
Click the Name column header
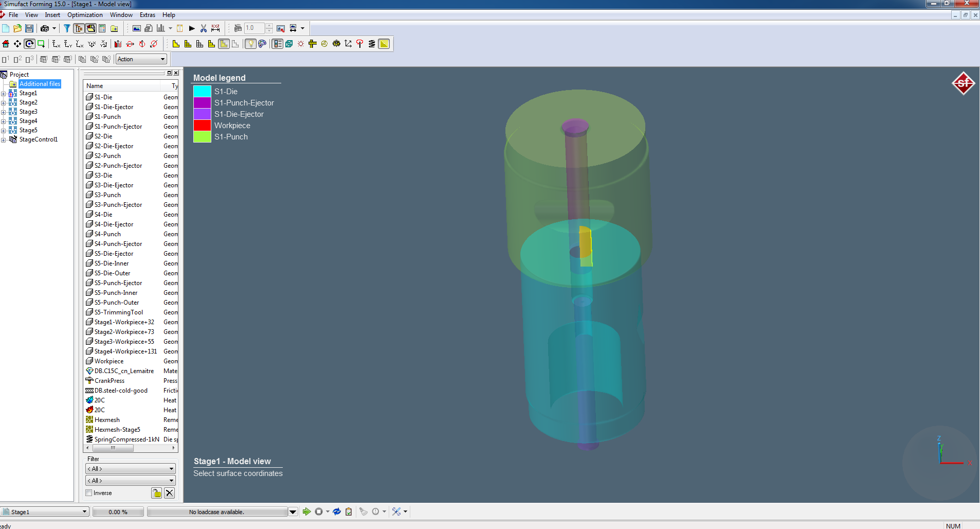tap(122, 86)
